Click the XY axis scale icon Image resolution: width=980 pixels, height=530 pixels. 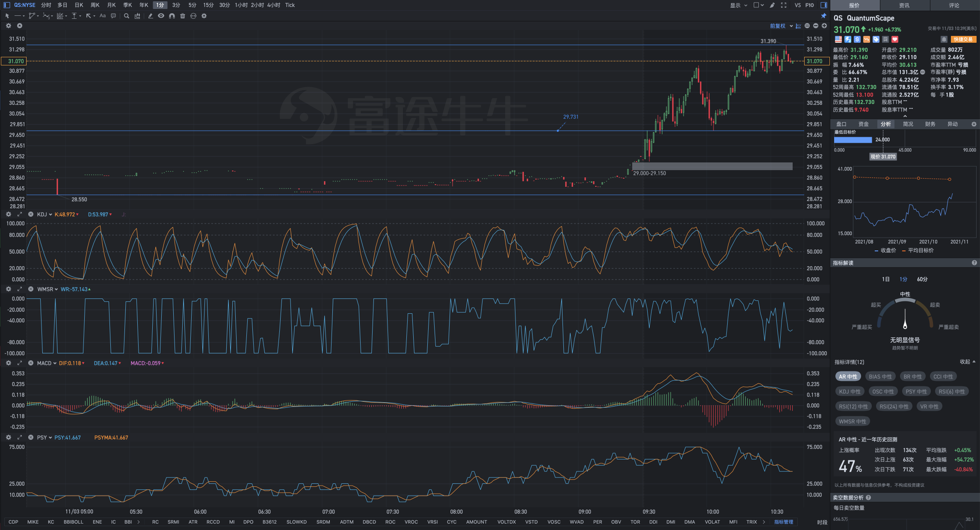(798, 26)
